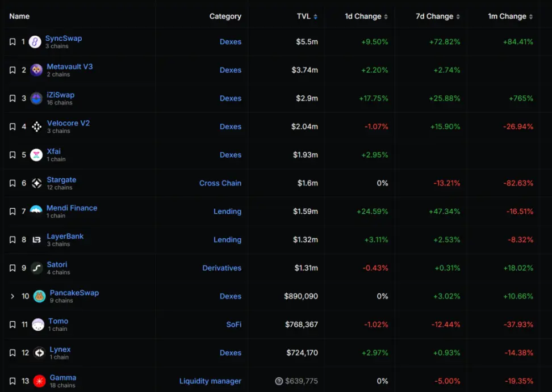Bookmark the Xfai row

click(12, 155)
